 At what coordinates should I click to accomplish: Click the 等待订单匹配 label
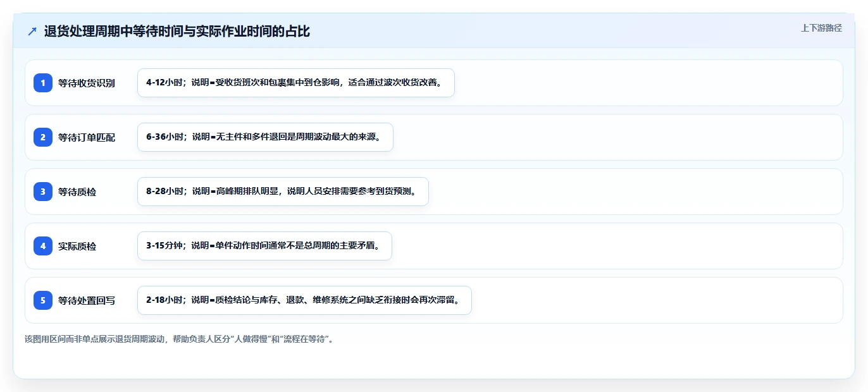[87, 137]
